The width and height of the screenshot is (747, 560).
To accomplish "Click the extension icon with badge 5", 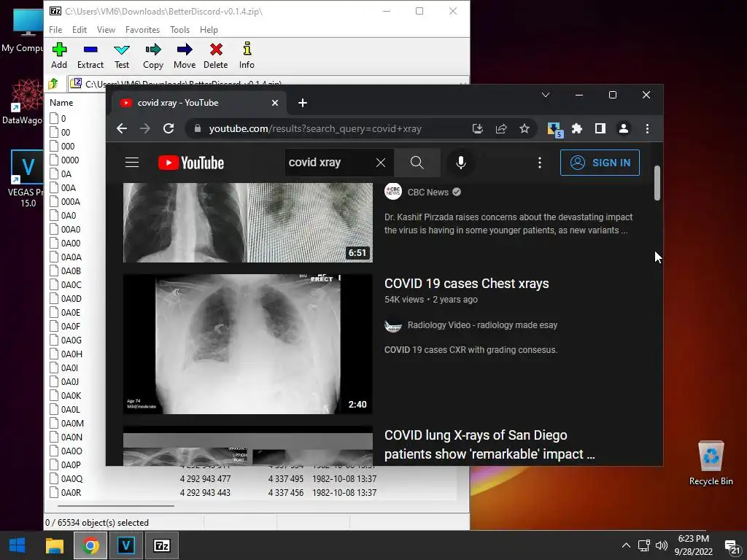I will click(x=555, y=130).
